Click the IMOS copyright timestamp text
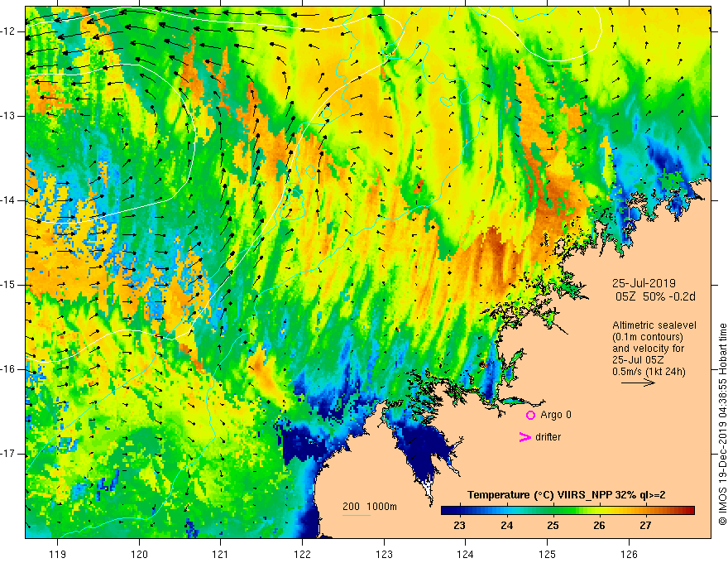Screen dimensions: 728x563 (722, 425)
